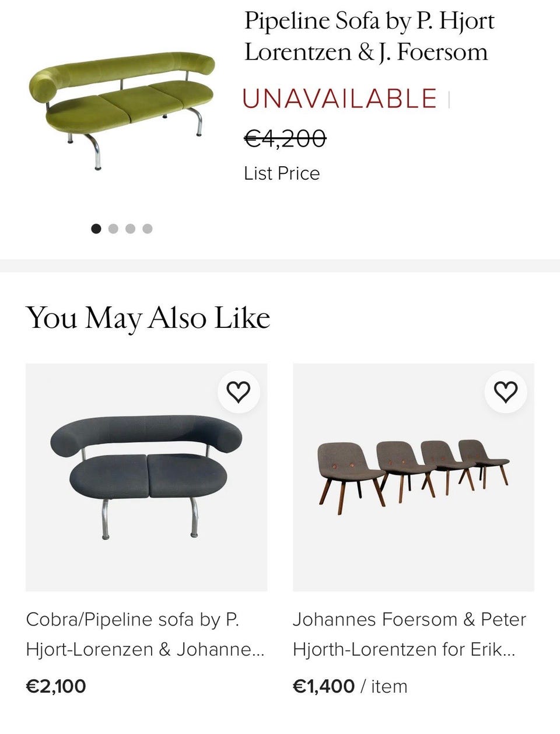The height and width of the screenshot is (734, 560).
Task: Tap heart icon on lounge chairs listing
Action: pos(505,392)
